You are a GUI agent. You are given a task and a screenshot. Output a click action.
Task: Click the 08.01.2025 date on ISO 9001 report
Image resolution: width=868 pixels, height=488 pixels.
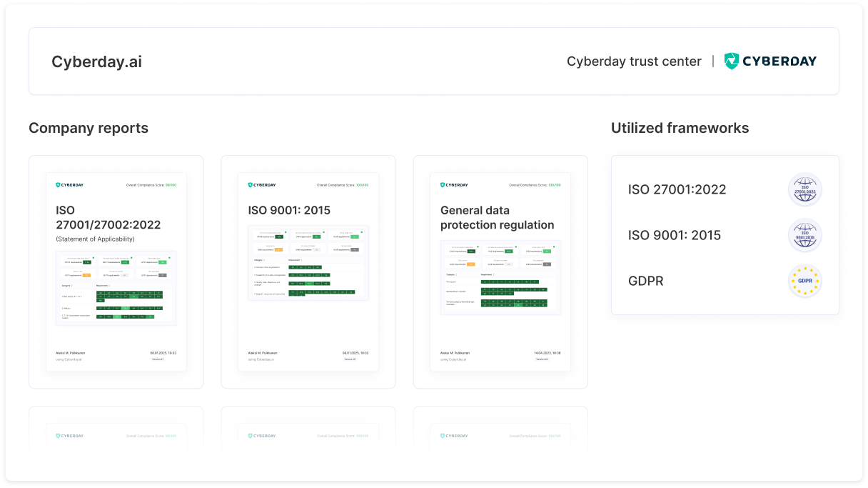point(355,353)
